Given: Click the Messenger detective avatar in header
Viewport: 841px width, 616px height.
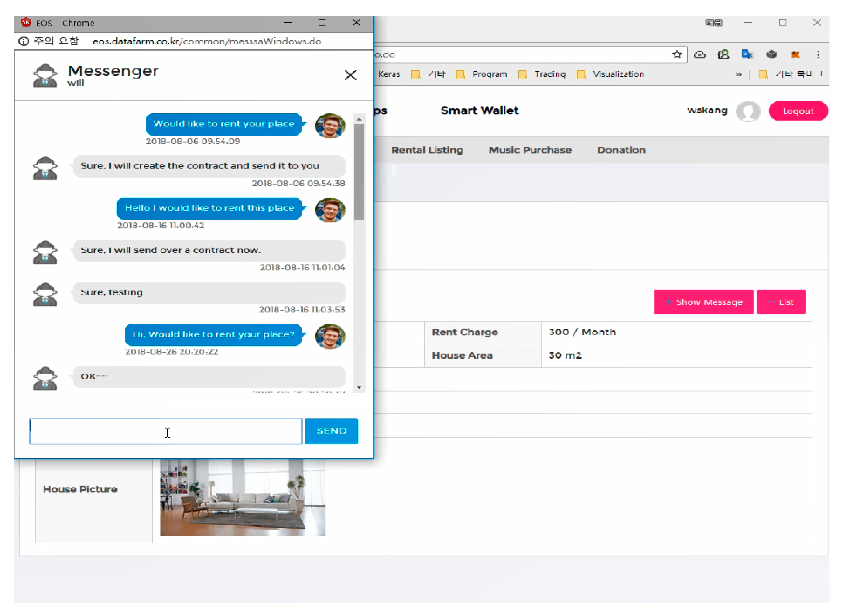Looking at the screenshot, I should pyautogui.click(x=45, y=76).
